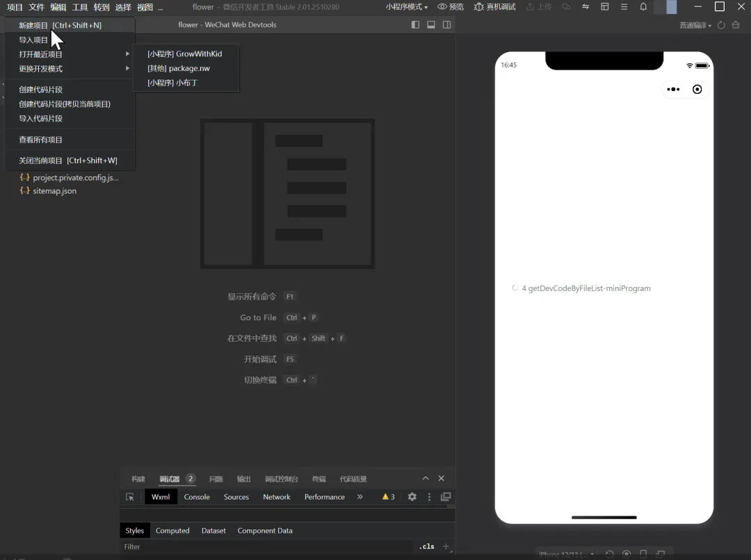Add new style rule with plus icon
The image size is (751, 560).
coord(446,546)
